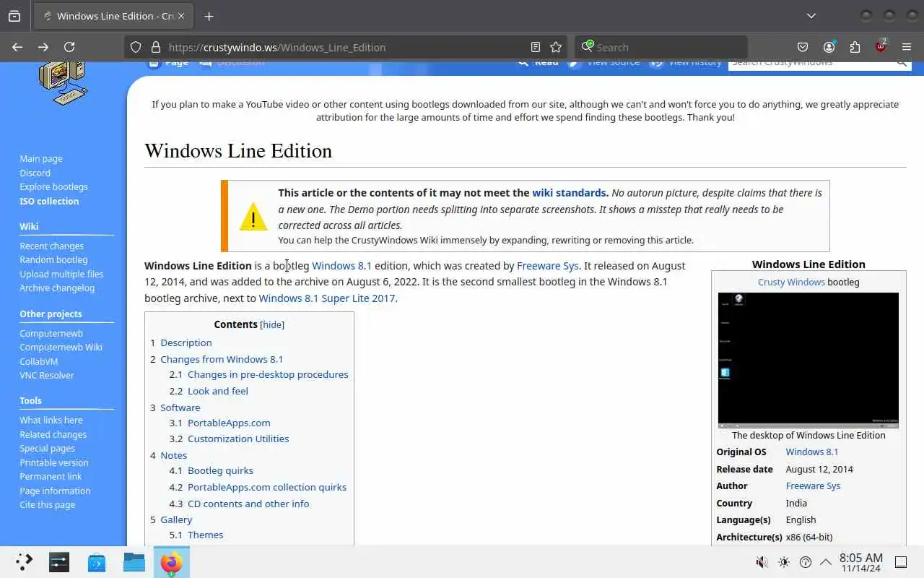View site security padlock info

154,47
